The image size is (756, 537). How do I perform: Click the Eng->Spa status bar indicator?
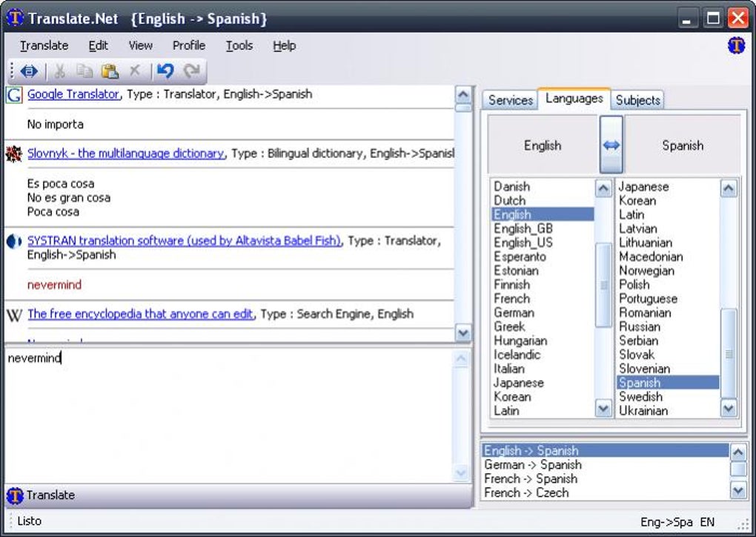coord(666,521)
